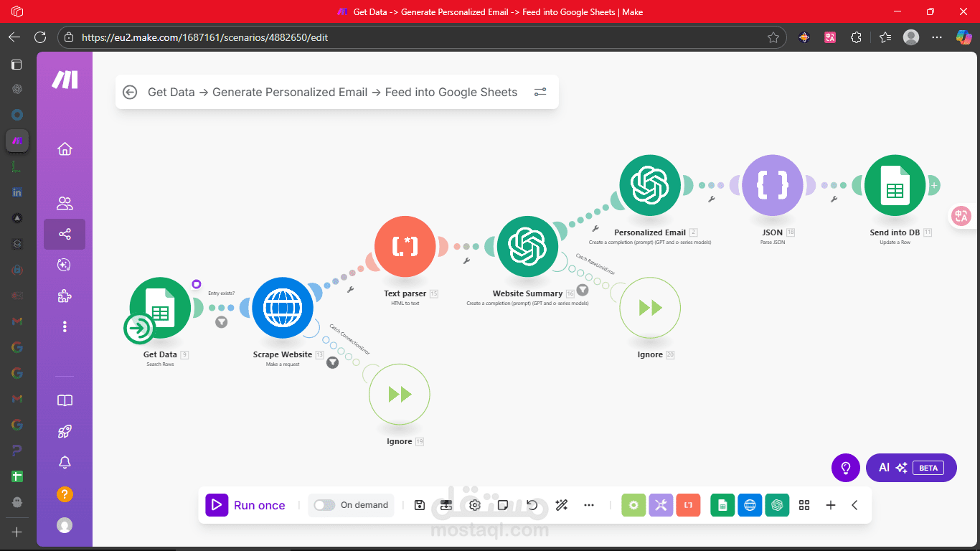Viewport: 980px width, 551px height.
Task: Open user profile avatar in Make sidebar
Action: pyautogui.click(x=65, y=525)
